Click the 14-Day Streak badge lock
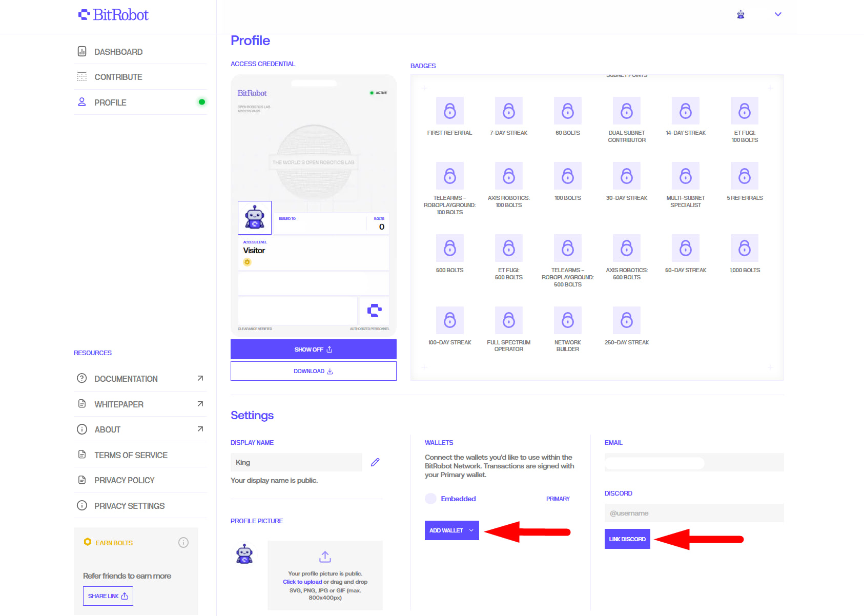 (x=686, y=111)
